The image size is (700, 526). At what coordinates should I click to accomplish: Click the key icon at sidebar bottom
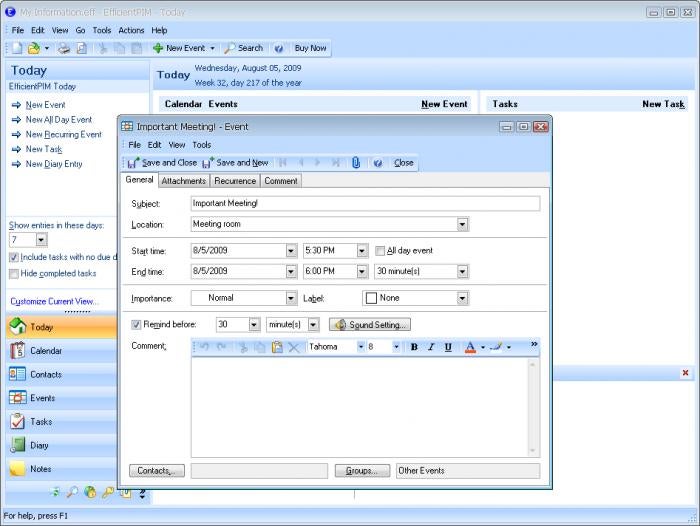point(108,492)
